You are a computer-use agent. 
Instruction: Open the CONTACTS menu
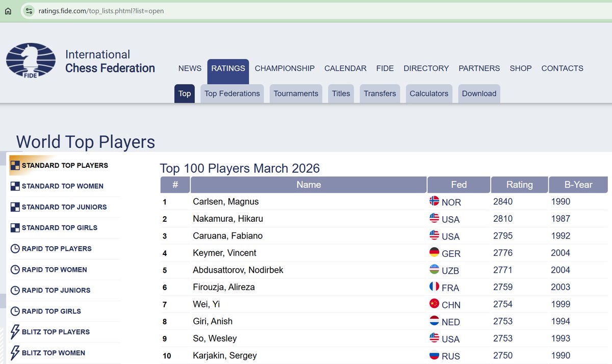click(562, 68)
